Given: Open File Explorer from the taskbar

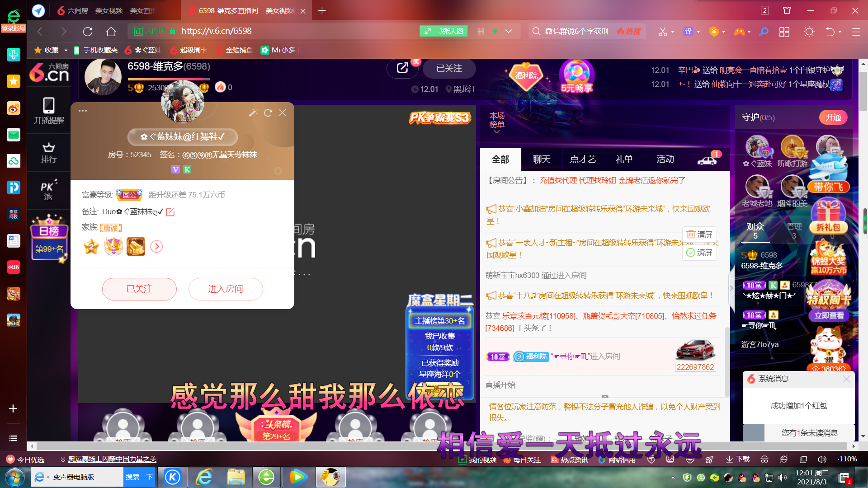Looking at the screenshot, I should (x=236, y=477).
